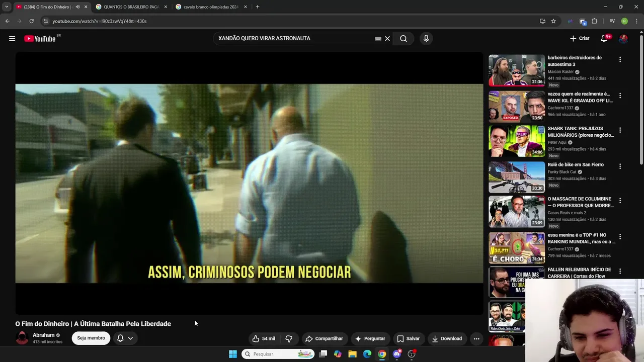The image size is (644, 362).
Task: Open EXPOSED thumbnail with 23:50 duration
Action: [x=517, y=106]
